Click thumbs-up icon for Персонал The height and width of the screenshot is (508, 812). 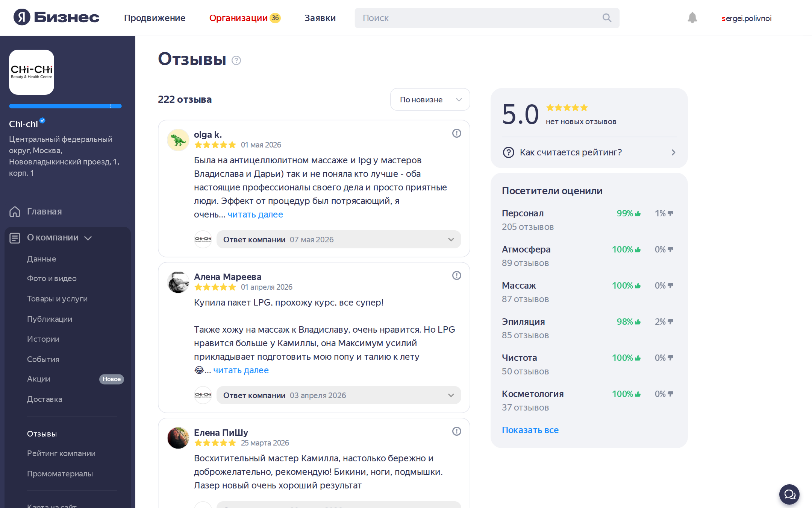(x=638, y=213)
